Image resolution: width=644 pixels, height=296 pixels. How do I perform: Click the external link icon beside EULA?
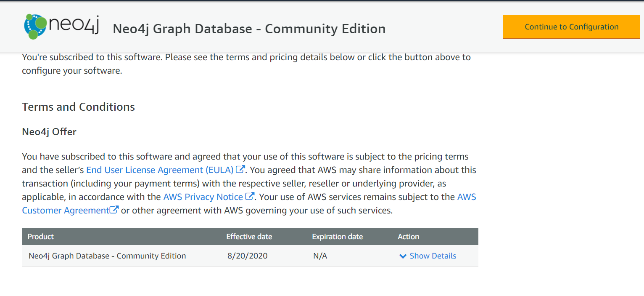coord(240,169)
